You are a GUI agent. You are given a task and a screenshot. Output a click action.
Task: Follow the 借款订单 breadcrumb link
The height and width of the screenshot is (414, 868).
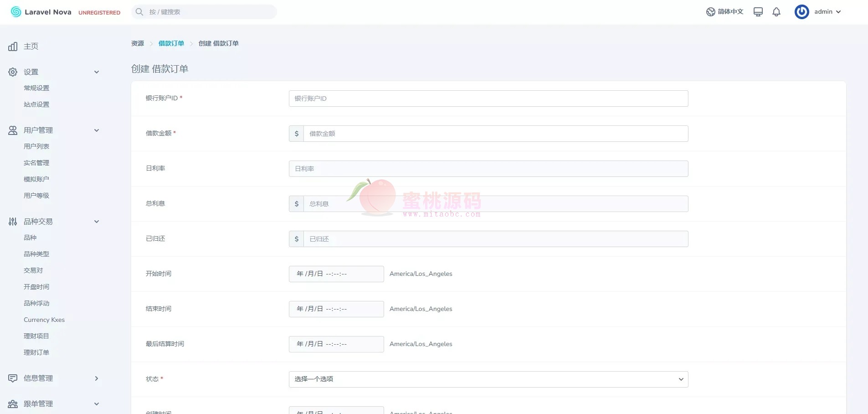coord(171,43)
